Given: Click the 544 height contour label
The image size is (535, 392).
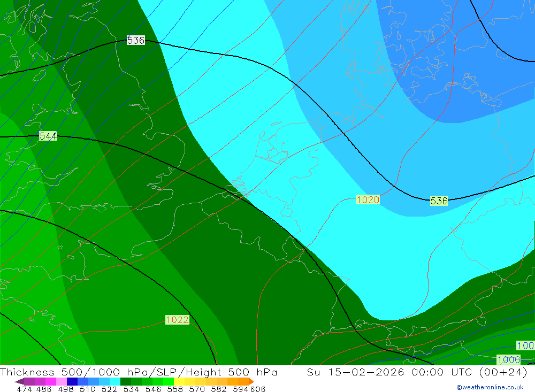Looking at the screenshot, I should point(48,136).
